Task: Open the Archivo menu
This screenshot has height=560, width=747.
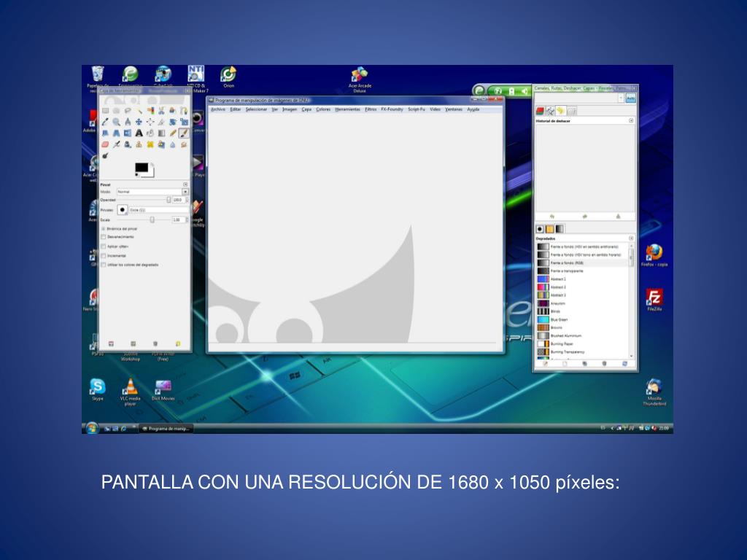Action: 218,109
